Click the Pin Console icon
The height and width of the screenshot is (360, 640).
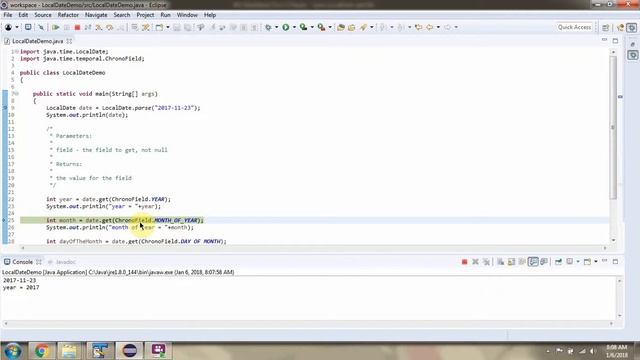coord(558,262)
